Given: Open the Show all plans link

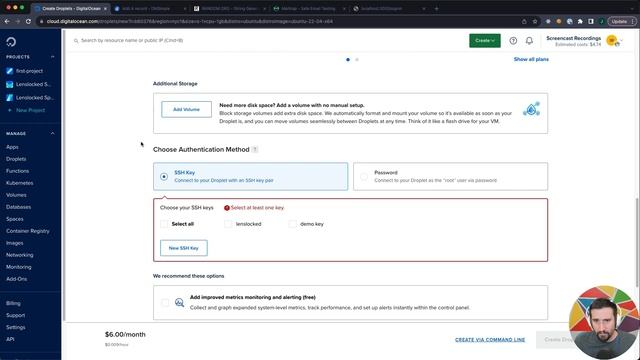Looking at the screenshot, I should click(531, 59).
